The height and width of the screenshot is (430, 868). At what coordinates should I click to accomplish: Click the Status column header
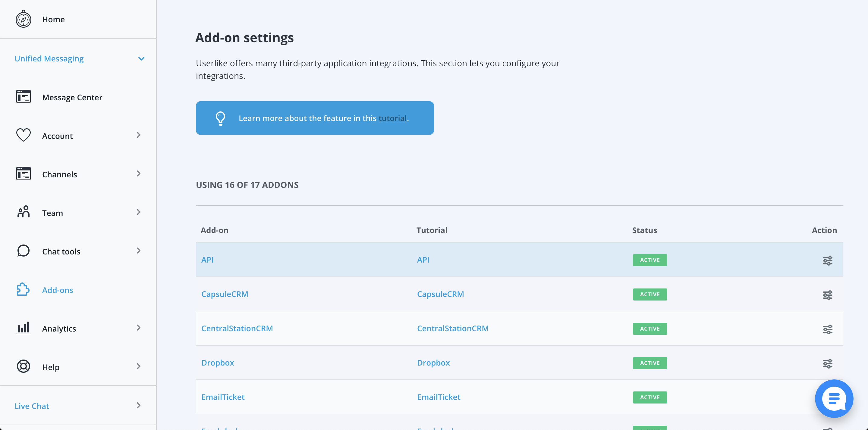644,230
